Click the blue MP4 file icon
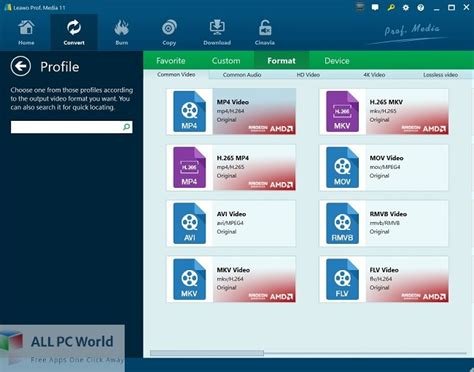The image size is (474, 372). pos(189,111)
